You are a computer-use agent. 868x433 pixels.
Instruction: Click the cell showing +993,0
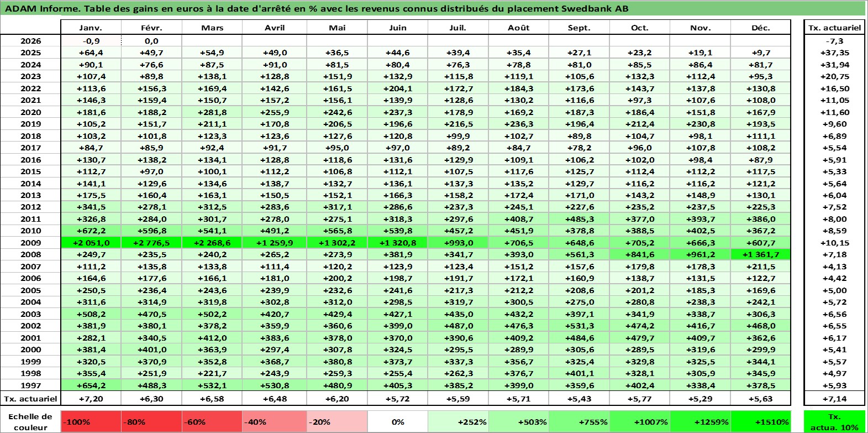click(x=458, y=243)
